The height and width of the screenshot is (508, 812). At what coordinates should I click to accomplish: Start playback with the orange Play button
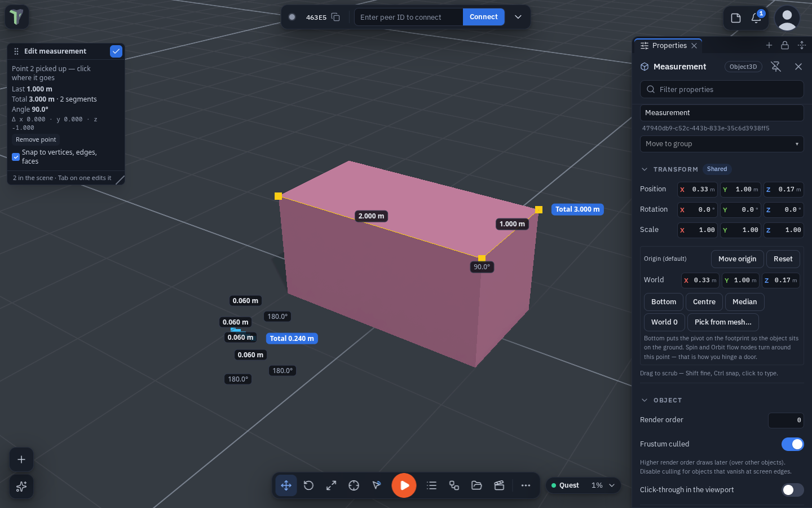point(404,485)
